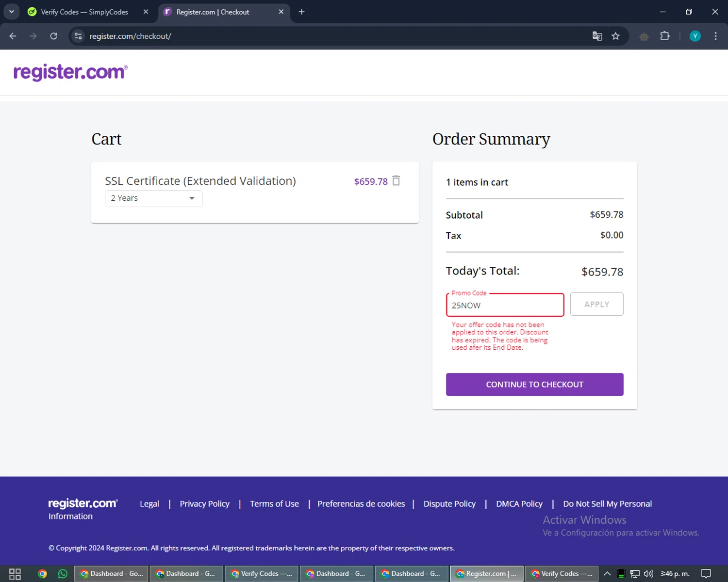The width and height of the screenshot is (728, 582).
Task: Switch to Register.com taskbar window
Action: (x=487, y=574)
